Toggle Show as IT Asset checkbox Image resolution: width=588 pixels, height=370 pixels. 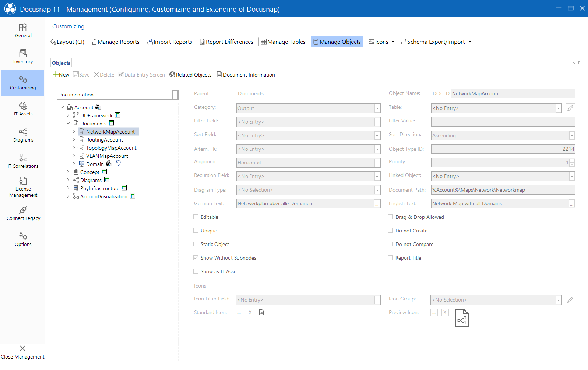pos(196,271)
